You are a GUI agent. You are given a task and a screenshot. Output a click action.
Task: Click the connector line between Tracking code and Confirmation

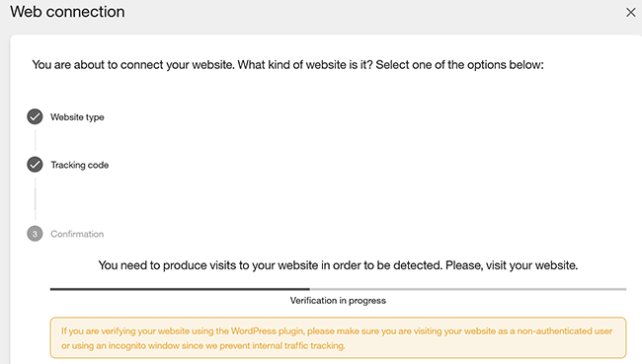tap(35, 198)
